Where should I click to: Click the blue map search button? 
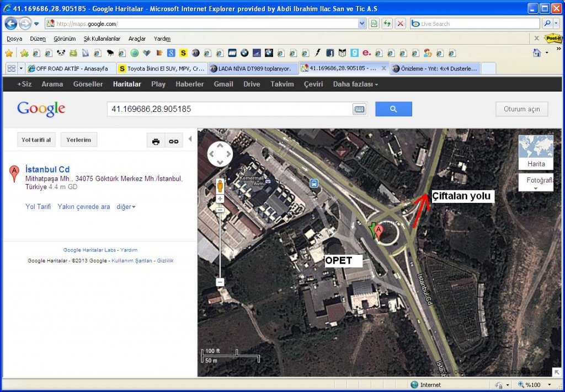click(393, 109)
